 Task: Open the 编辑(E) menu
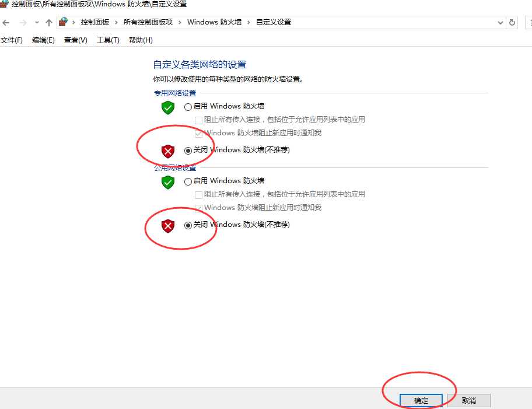[x=43, y=40]
